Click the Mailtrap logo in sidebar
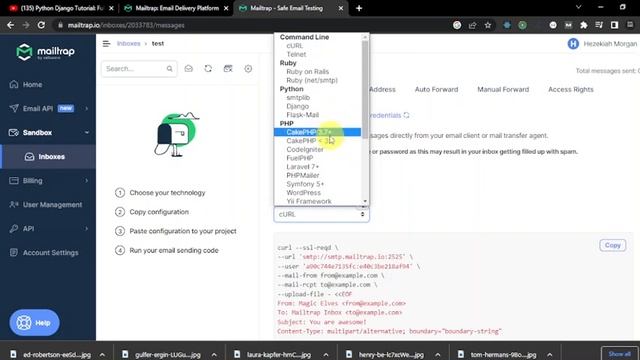This screenshot has width=640, height=360. pos(45,52)
